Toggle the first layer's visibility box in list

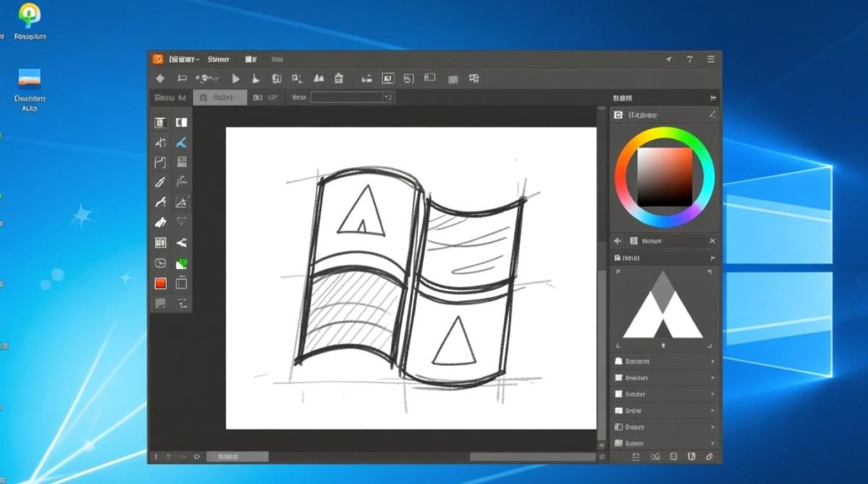[x=618, y=361]
